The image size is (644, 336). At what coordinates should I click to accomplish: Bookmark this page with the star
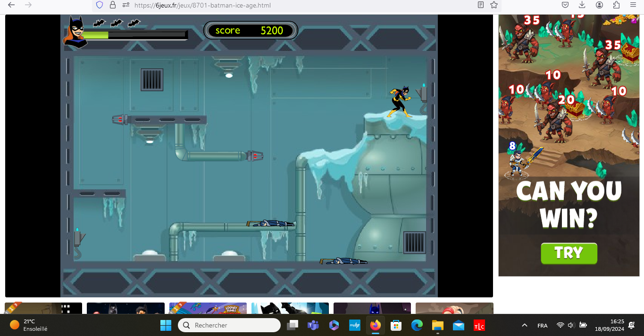(494, 5)
